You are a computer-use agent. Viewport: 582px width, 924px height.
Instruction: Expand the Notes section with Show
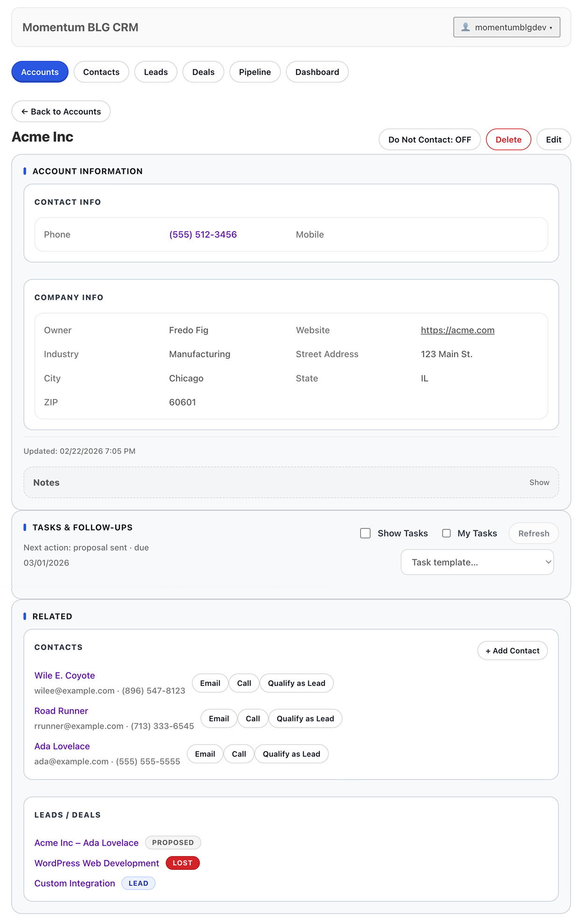539,483
